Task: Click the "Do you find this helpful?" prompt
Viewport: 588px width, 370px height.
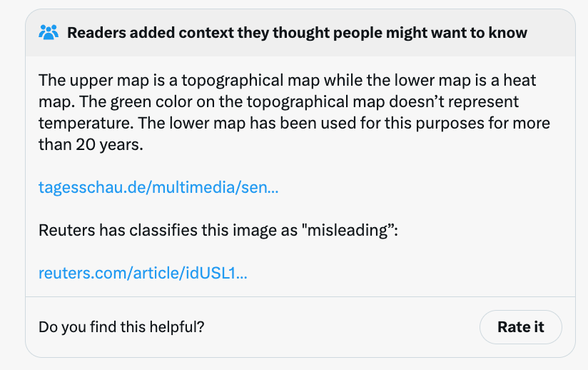Action: point(121,327)
